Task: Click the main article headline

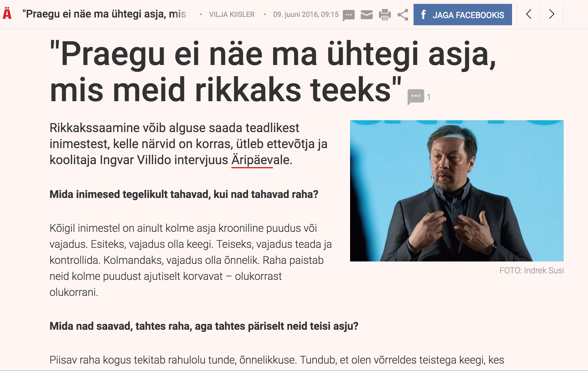Action: tap(273, 71)
